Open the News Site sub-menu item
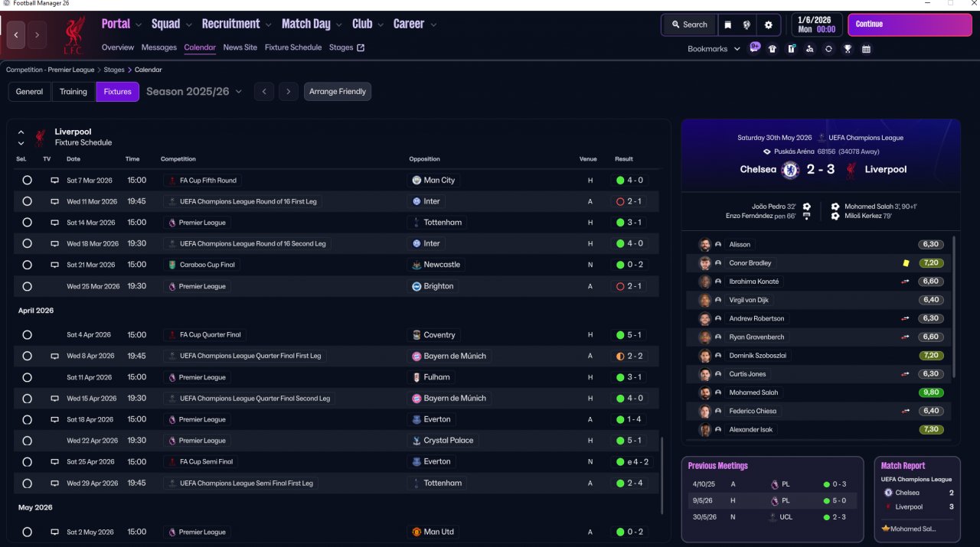 click(240, 47)
